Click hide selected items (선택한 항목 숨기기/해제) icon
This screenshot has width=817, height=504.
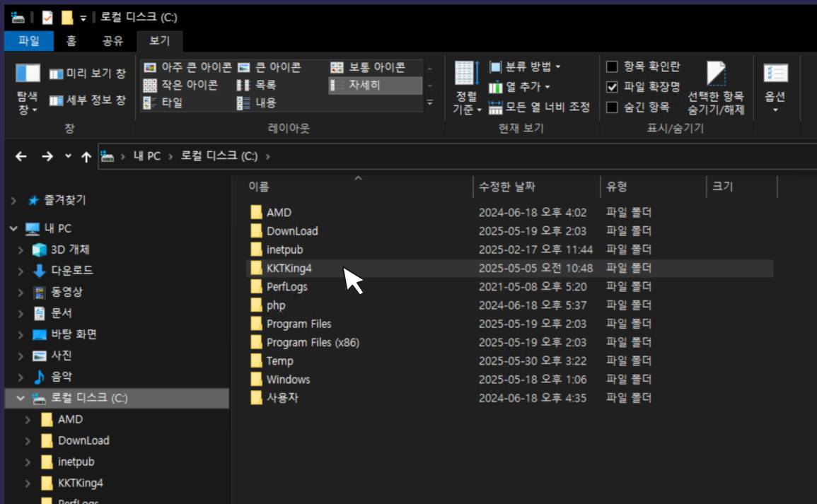coord(716,74)
